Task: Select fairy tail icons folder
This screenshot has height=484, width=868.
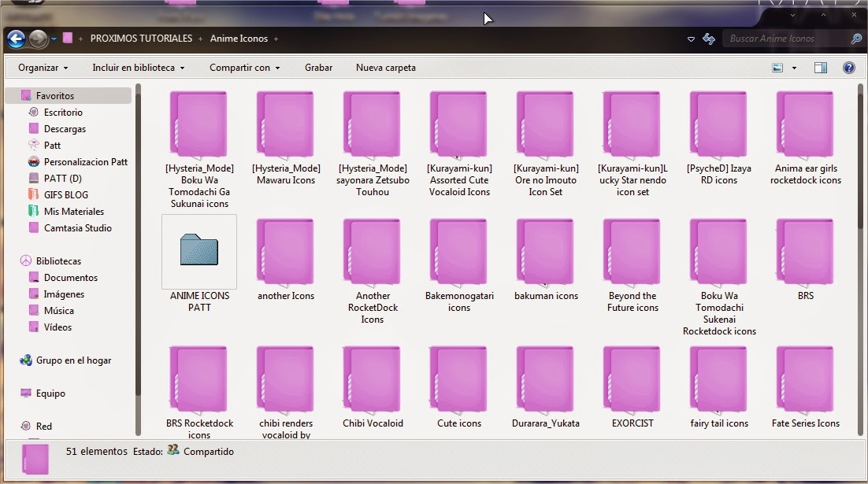Action: pos(718,386)
